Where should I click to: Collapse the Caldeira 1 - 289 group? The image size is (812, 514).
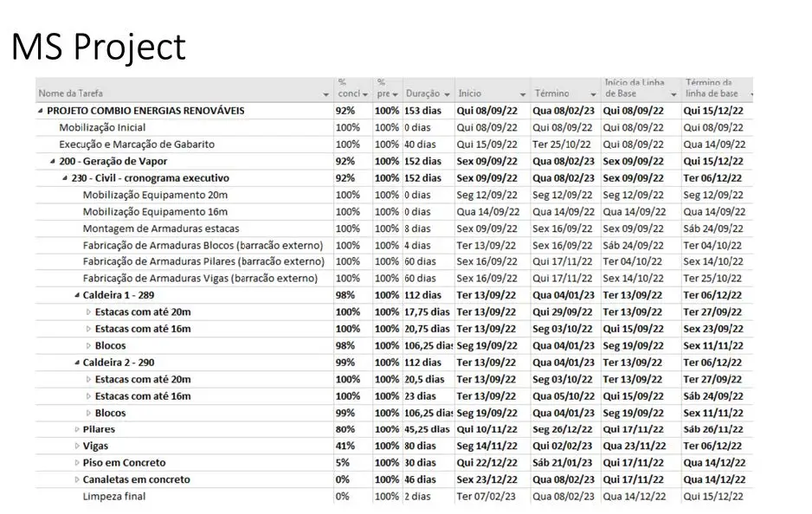pos(76,295)
